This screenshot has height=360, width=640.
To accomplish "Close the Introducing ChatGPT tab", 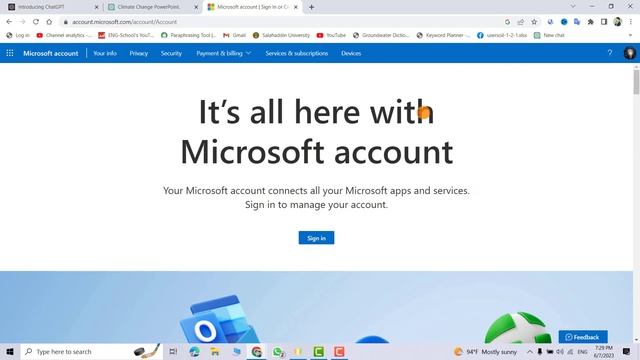I will 96,7.
